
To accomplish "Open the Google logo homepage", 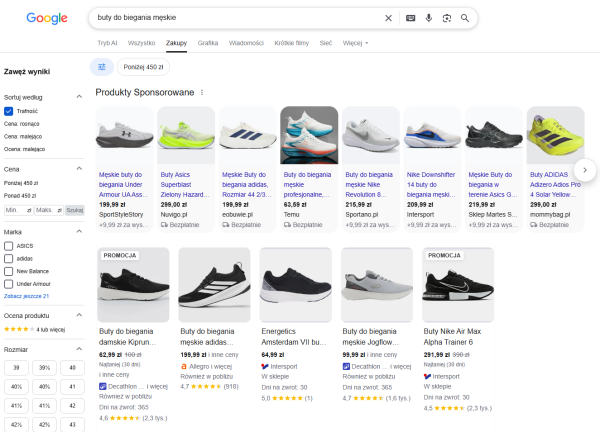I will click(47, 18).
